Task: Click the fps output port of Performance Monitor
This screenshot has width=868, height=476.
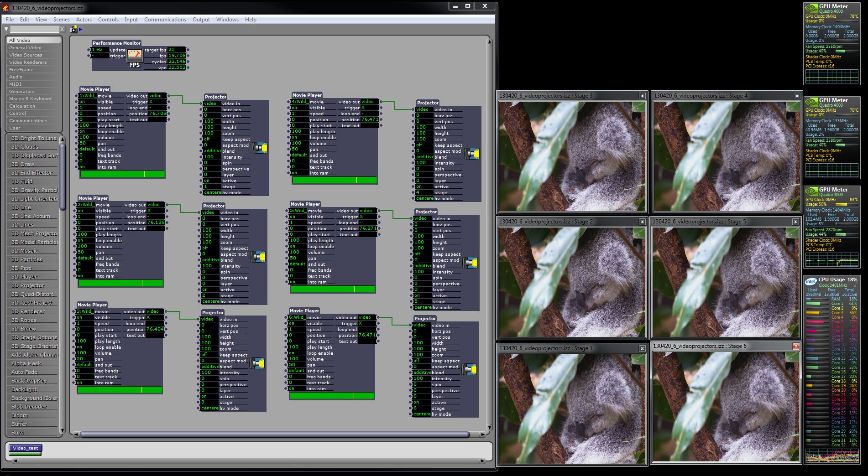Action: [x=188, y=56]
